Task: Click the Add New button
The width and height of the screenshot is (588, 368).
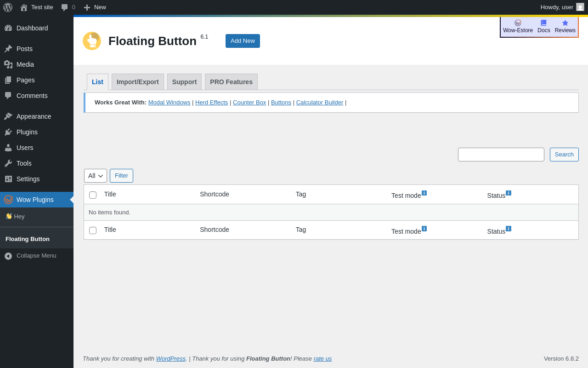Action: click(x=243, y=41)
